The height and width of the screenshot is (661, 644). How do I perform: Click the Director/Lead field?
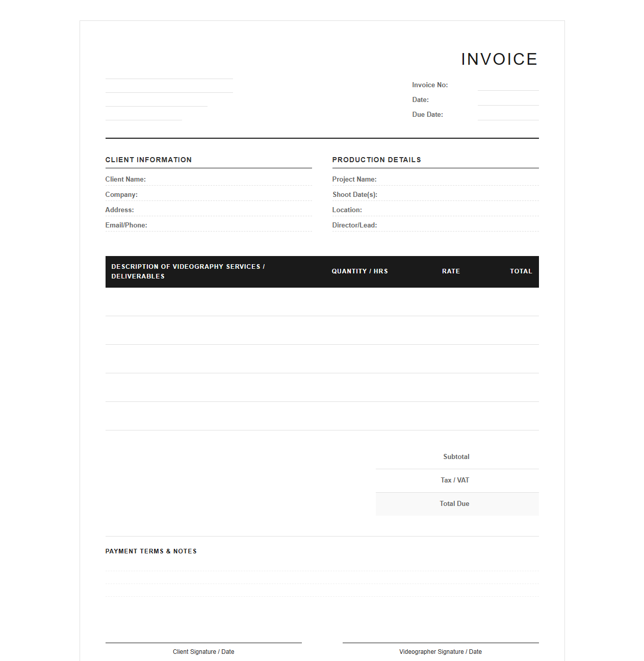(435, 225)
